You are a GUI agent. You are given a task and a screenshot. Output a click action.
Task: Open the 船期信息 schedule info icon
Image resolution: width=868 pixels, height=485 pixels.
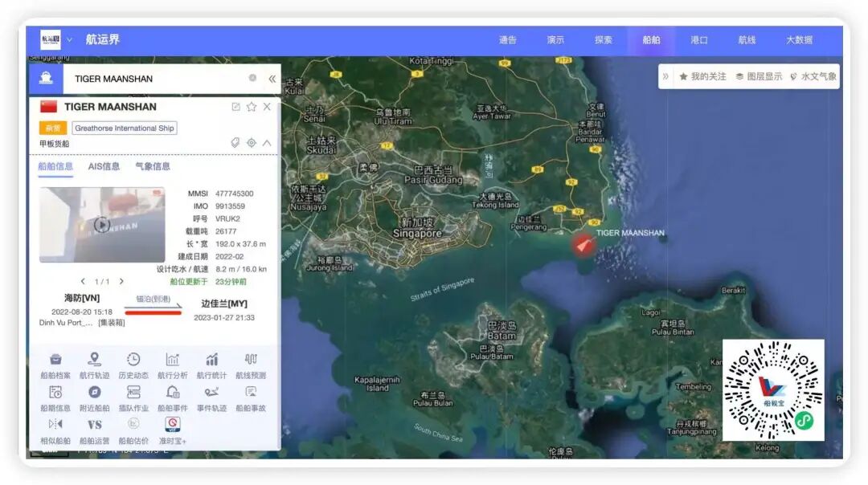pos(55,393)
